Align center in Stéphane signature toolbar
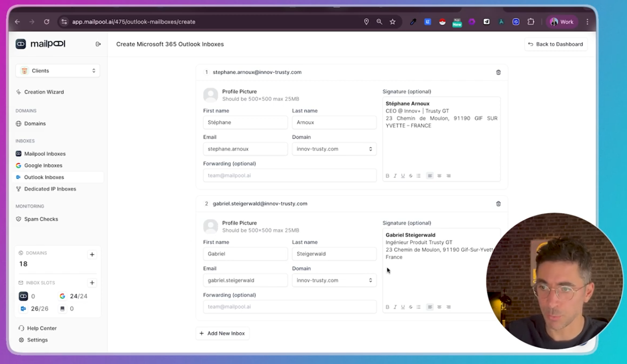This screenshot has height=364, width=627. (440, 176)
